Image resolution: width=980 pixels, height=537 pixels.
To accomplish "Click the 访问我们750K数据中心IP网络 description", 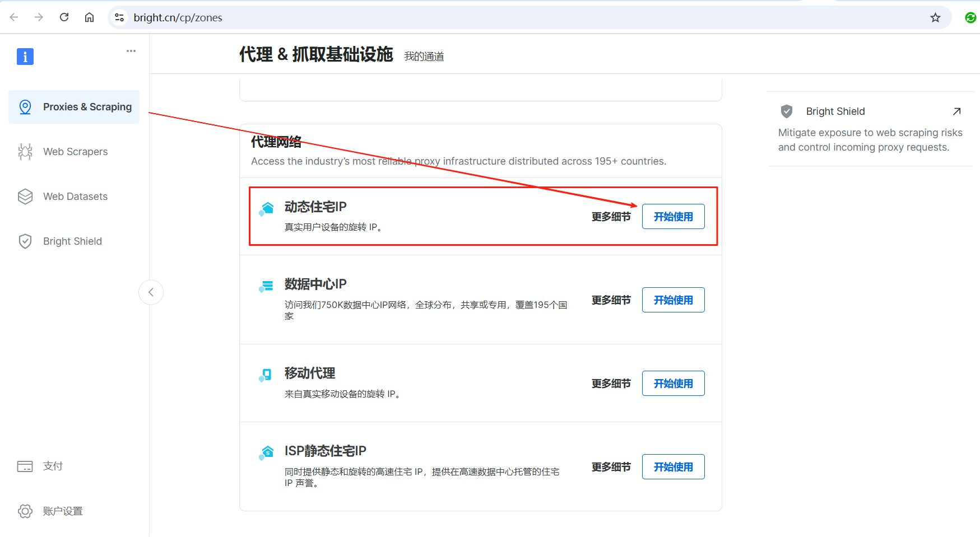I will point(426,310).
